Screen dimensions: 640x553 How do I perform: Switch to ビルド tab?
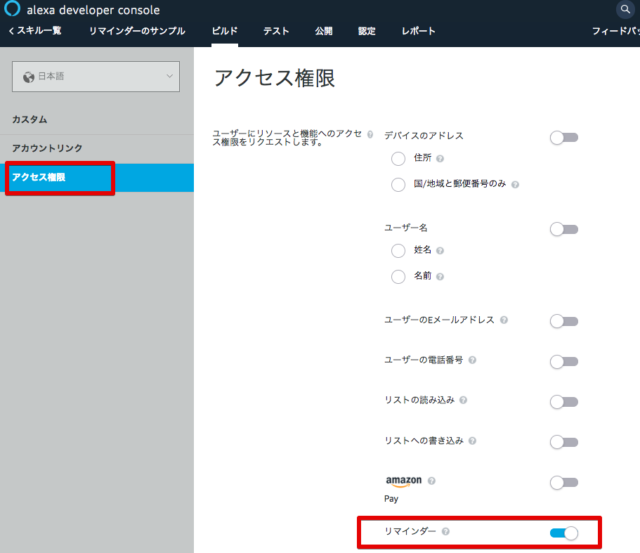224,31
